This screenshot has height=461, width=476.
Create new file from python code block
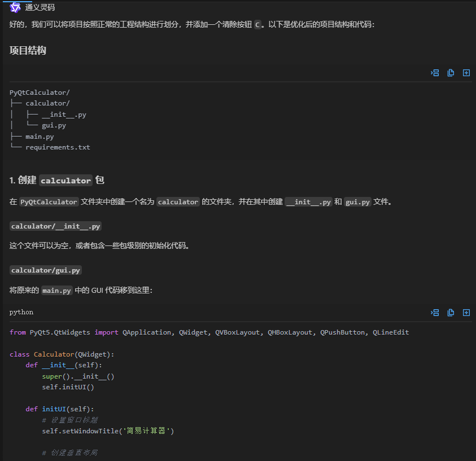pyautogui.click(x=466, y=313)
